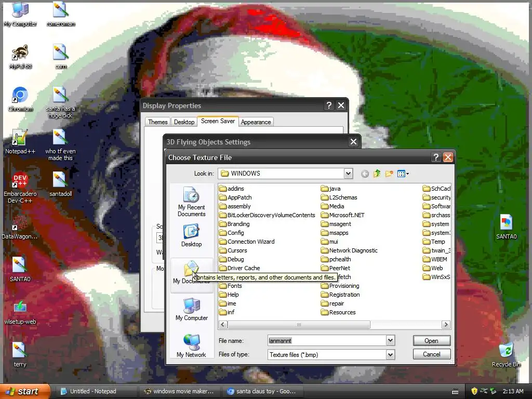Click the Help button in Choose Texture File

click(436, 157)
